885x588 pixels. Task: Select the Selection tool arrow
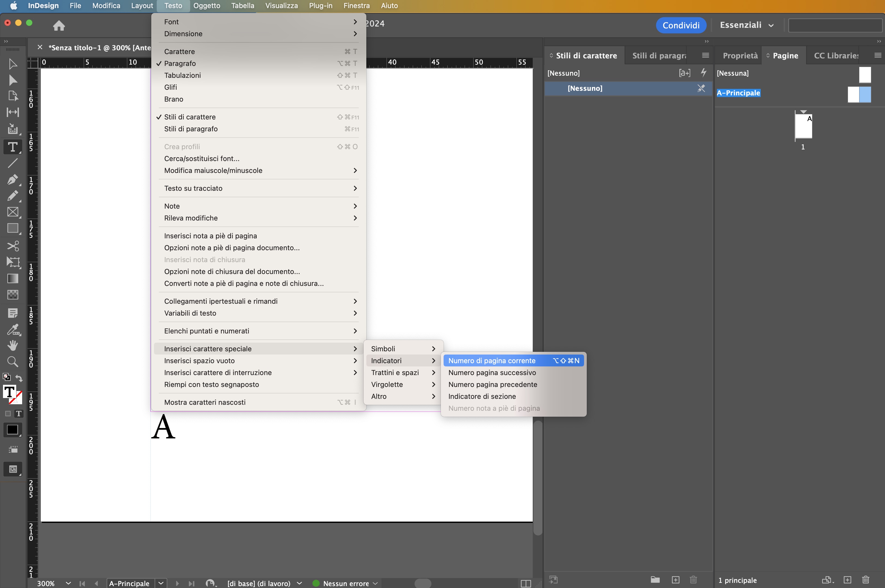point(13,64)
